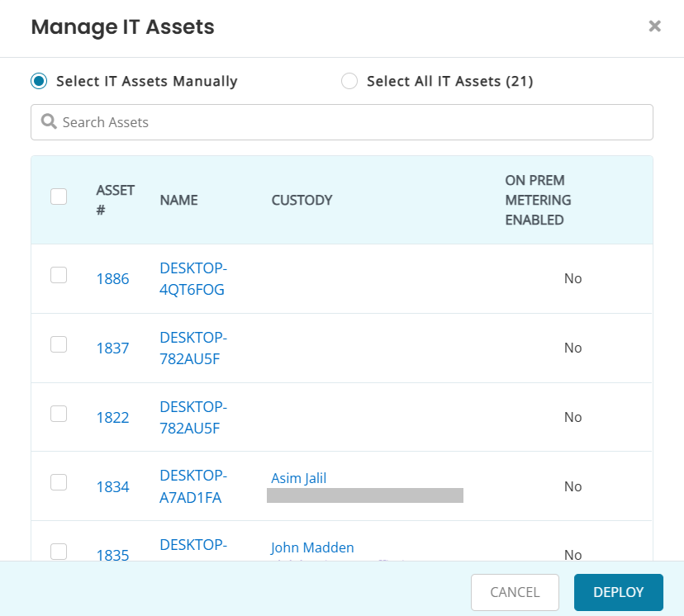The image size is (684, 616).
Task: Click the magnifier icon in search bar
Action: [x=49, y=122]
